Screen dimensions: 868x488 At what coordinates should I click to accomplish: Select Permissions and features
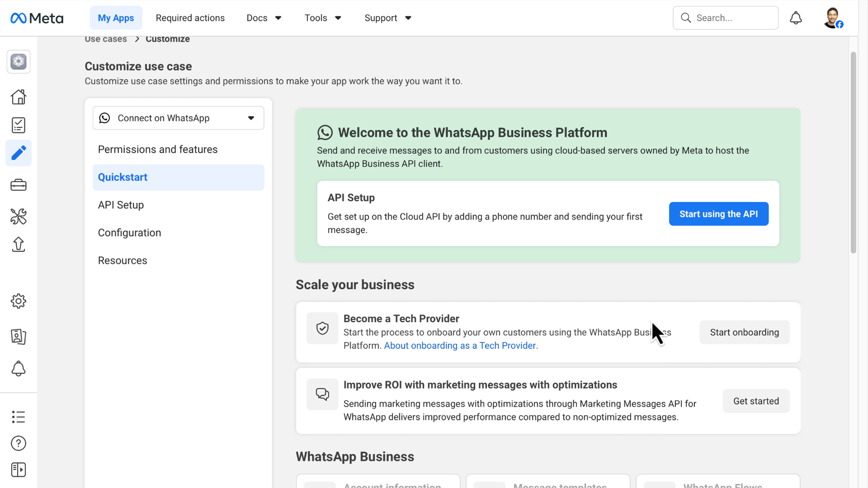(x=179, y=150)
